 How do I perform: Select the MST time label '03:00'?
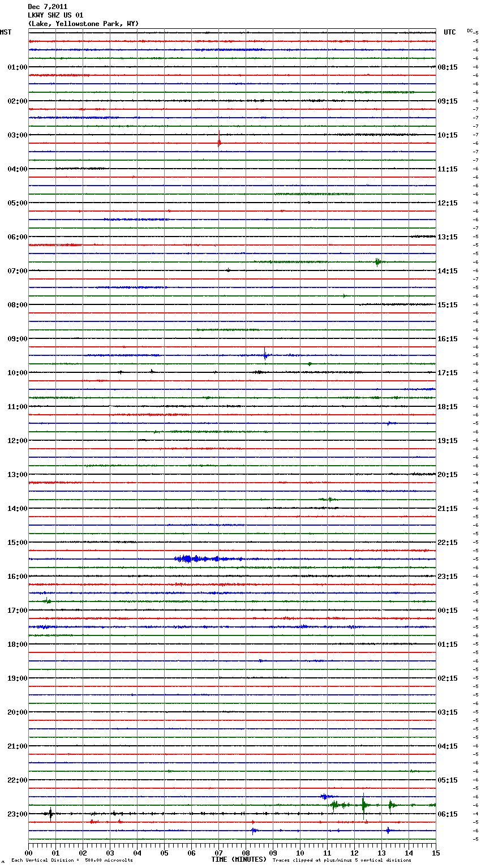18,135
